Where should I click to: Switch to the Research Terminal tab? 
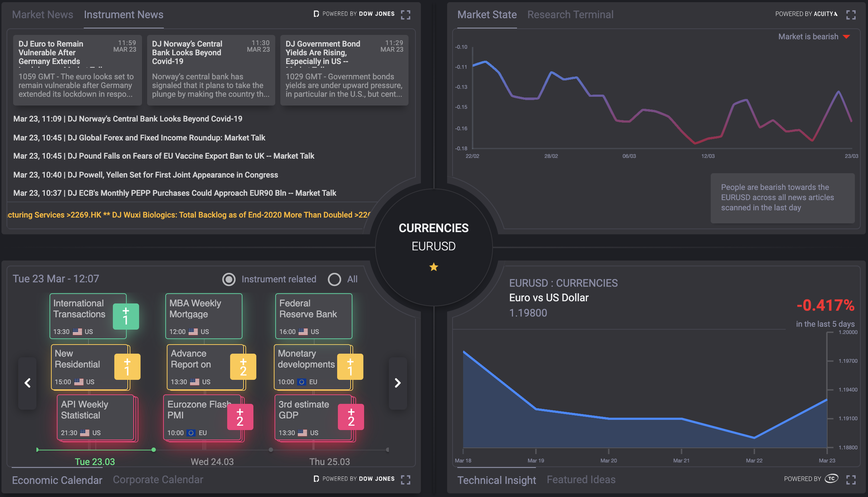point(571,15)
